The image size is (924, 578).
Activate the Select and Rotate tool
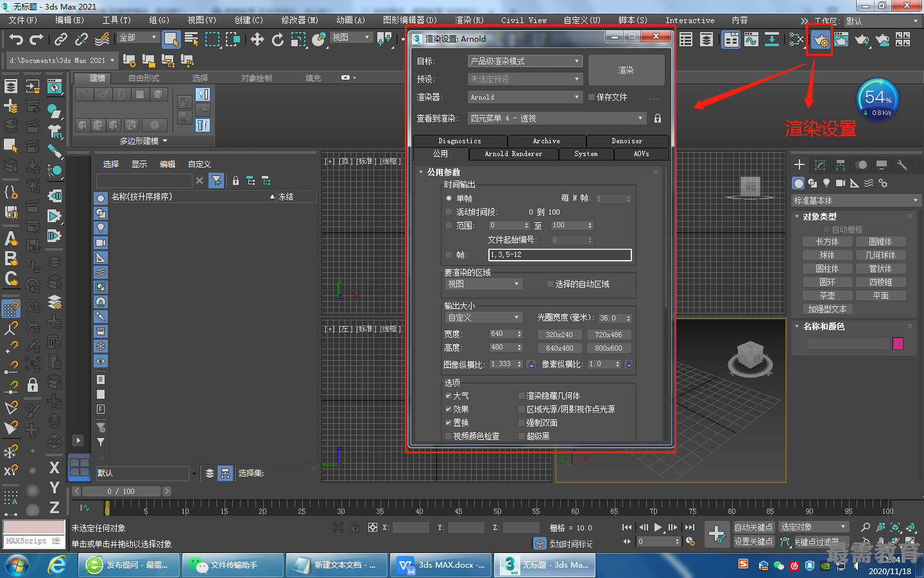click(x=278, y=39)
